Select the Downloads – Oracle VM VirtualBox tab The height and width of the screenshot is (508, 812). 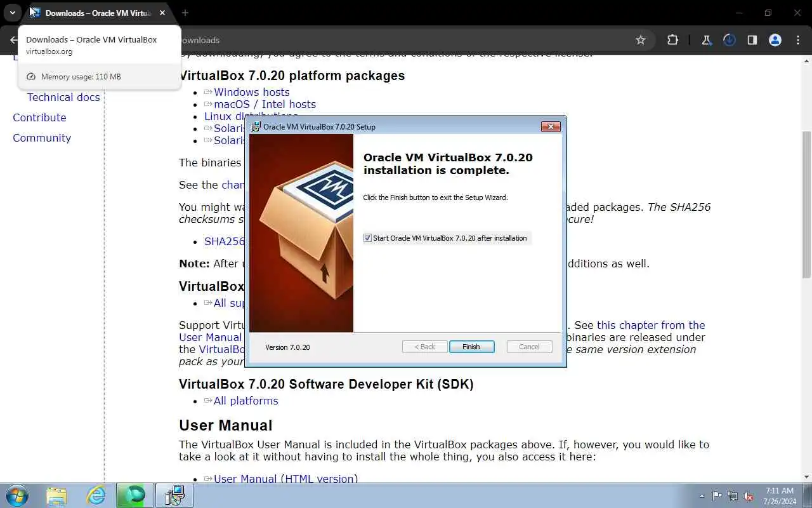click(x=98, y=13)
